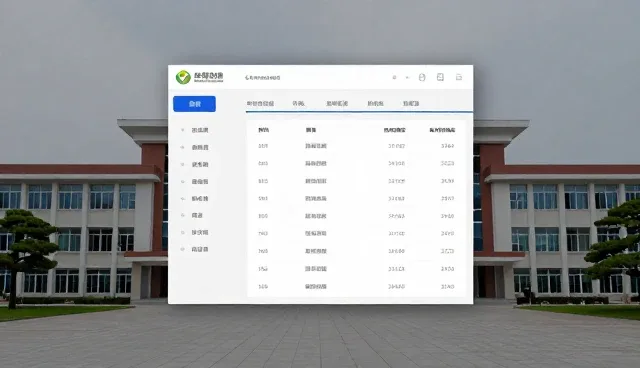Click the green checkmark logo

pyautogui.click(x=183, y=77)
